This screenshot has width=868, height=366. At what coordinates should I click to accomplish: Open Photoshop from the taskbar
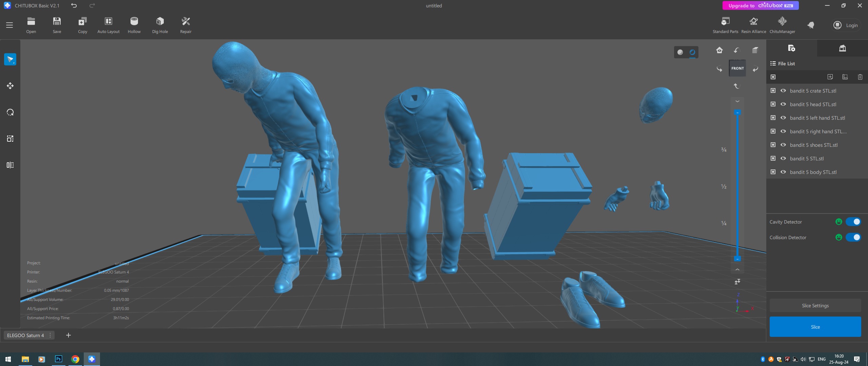[x=58, y=359]
